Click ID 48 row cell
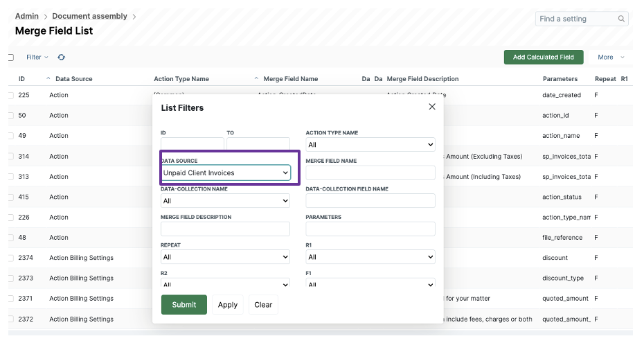644x352 pixels. pyautogui.click(x=22, y=238)
